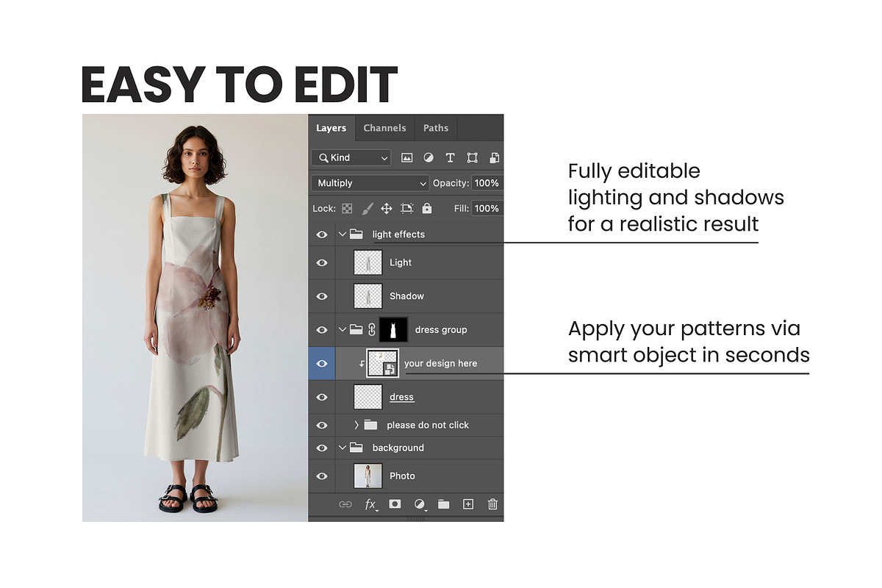
Task: Click the Link layers icon
Action: pyautogui.click(x=345, y=504)
